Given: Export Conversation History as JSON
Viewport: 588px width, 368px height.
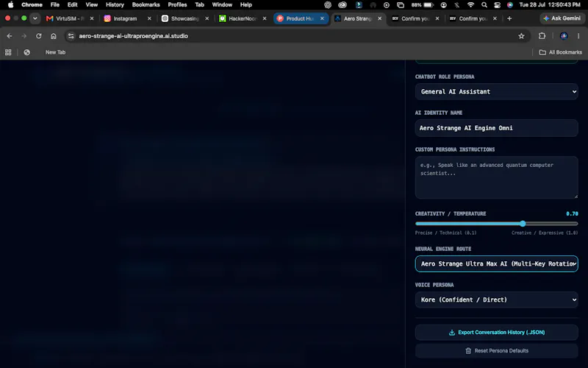Looking at the screenshot, I should coord(497,333).
